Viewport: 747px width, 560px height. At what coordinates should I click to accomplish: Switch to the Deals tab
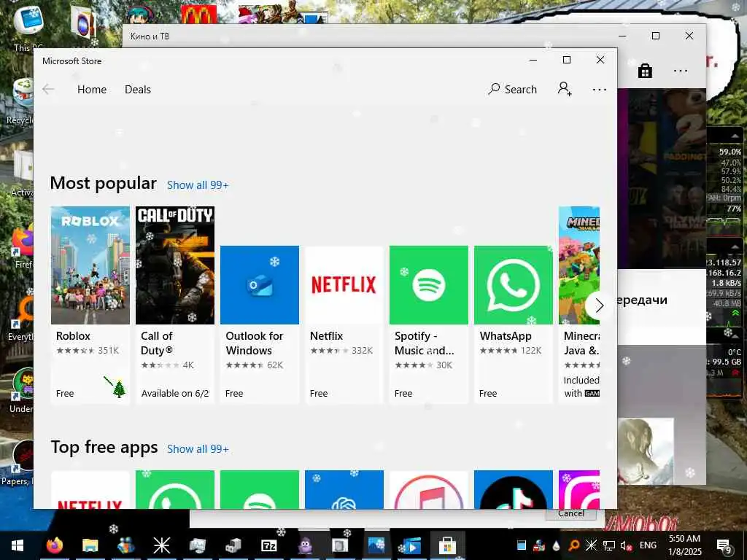[x=138, y=90]
